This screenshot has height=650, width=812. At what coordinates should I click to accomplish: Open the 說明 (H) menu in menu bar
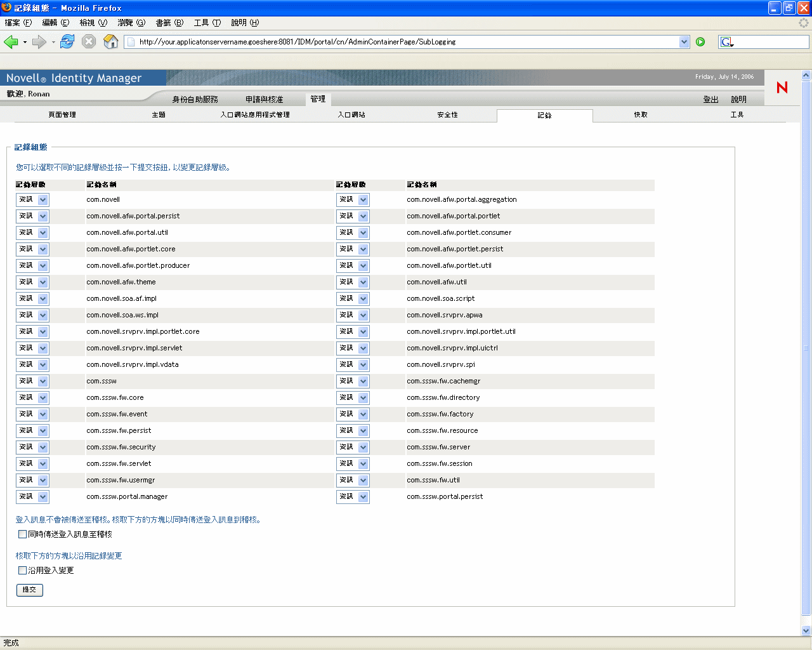pyautogui.click(x=245, y=23)
